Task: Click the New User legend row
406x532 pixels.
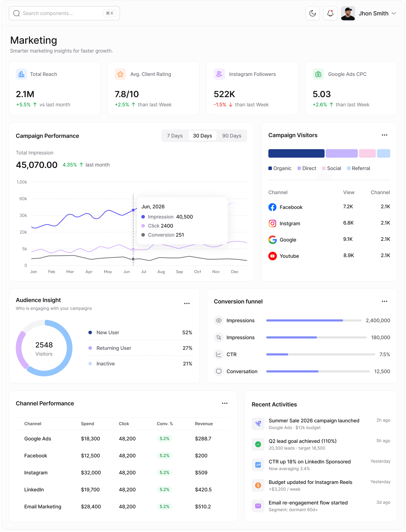Action: [140, 332]
